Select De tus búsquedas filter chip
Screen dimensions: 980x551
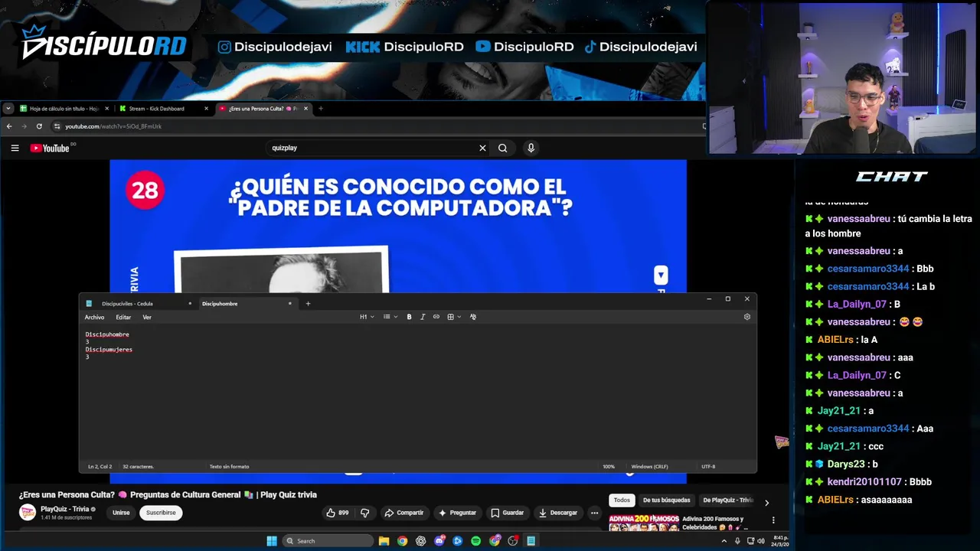click(x=666, y=500)
